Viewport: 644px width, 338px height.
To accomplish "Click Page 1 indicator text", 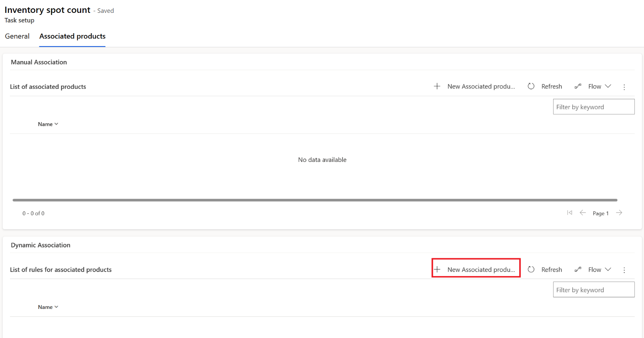I will [x=600, y=213].
